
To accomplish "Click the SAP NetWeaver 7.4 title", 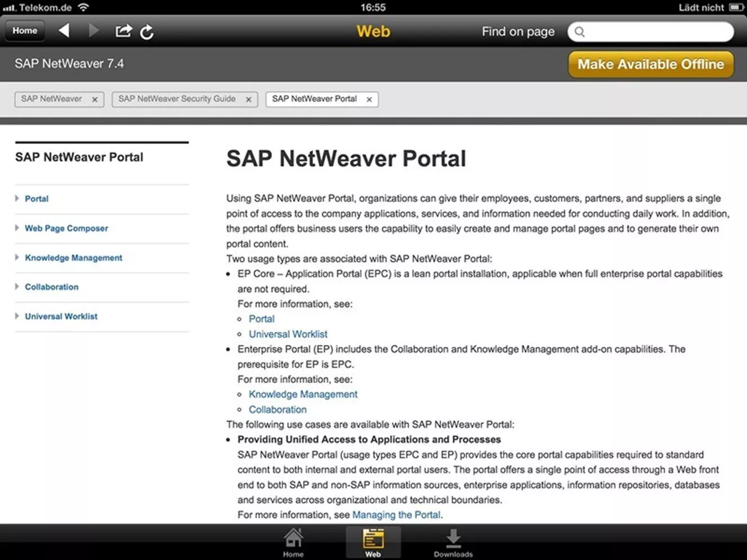I will (x=69, y=64).
